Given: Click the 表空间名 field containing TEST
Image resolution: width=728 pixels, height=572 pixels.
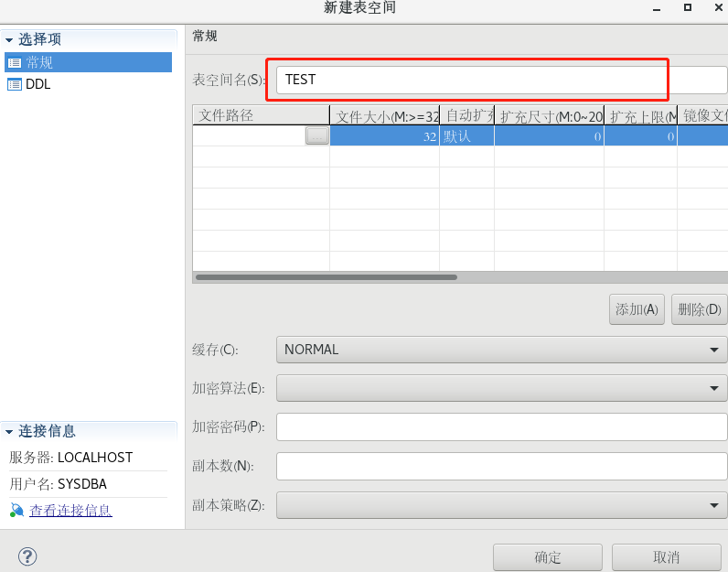Looking at the screenshot, I should [501, 80].
